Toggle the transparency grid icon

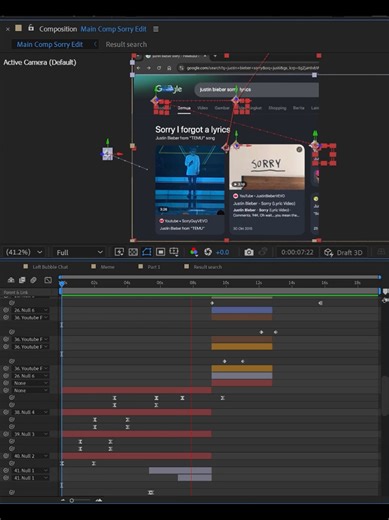133,252
